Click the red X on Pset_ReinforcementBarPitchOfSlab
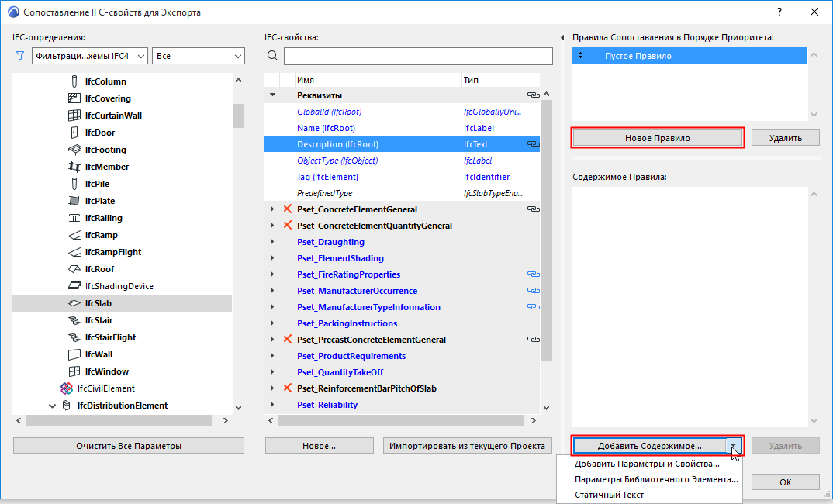 tap(288, 388)
